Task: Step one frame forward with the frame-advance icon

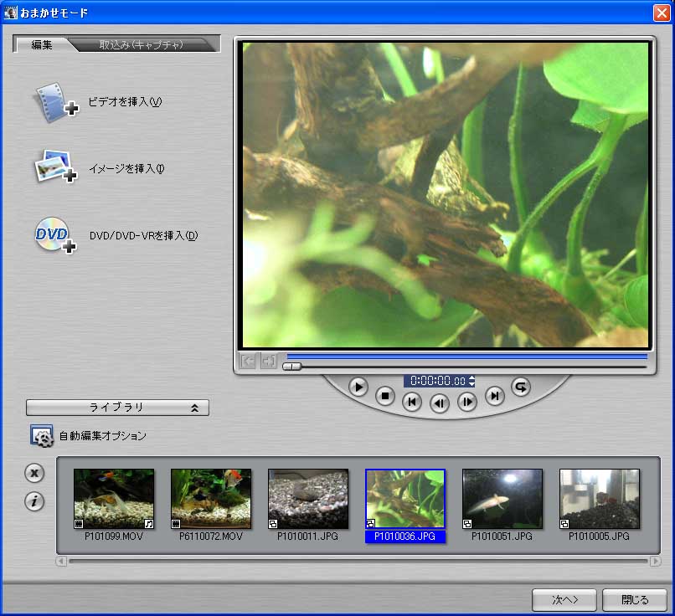Action: (468, 403)
